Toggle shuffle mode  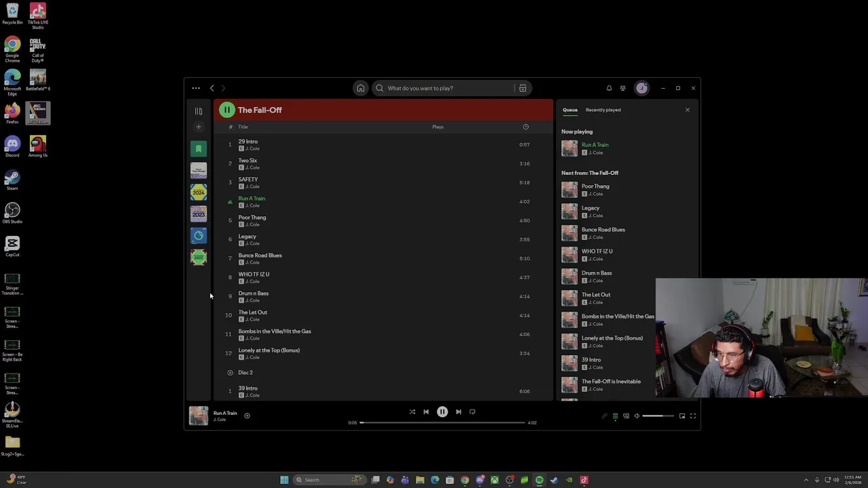pos(412,411)
